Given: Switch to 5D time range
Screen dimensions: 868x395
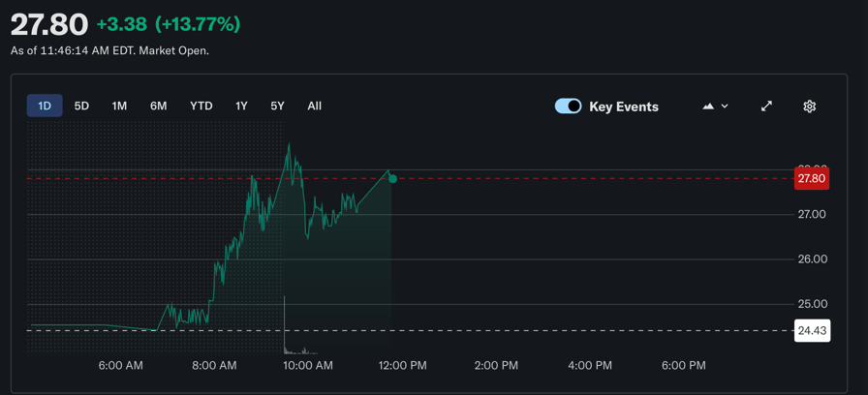Looking at the screenshot, I should coord(81,106).
